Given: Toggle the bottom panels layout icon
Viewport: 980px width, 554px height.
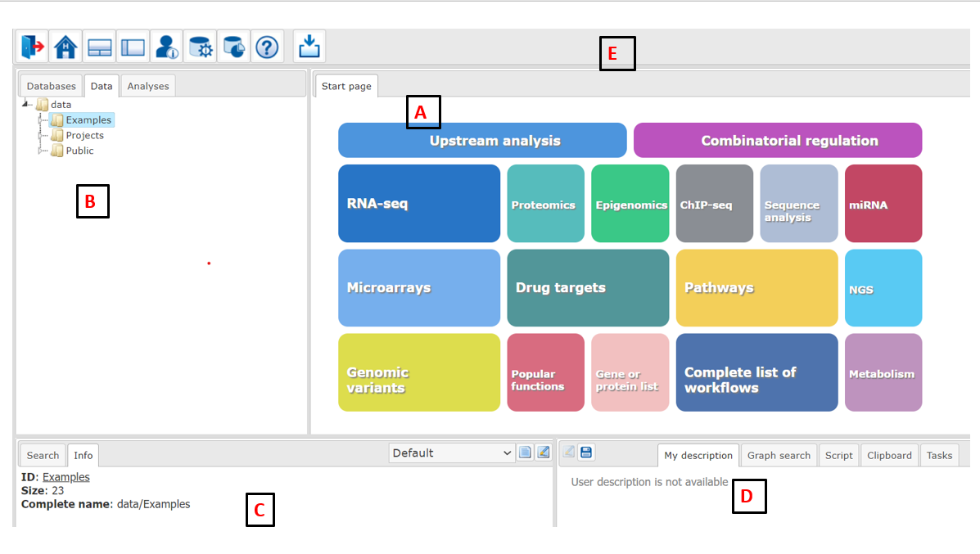Looking at the screenshot, I should 99,46.
